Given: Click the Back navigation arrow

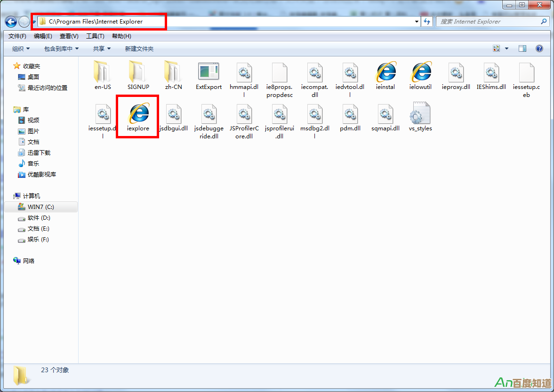Looking at the screenshot, I should pos(11,22).
